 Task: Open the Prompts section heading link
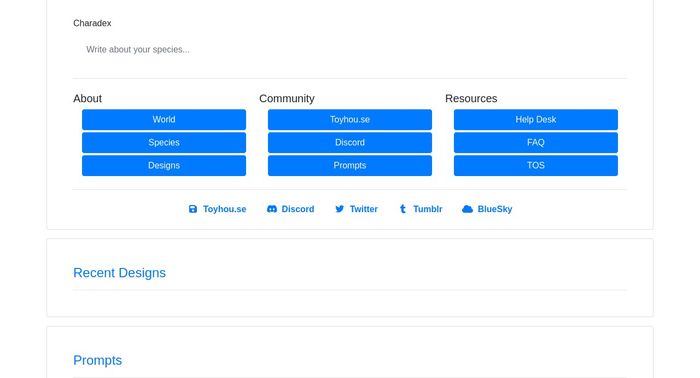pos(97,360)
